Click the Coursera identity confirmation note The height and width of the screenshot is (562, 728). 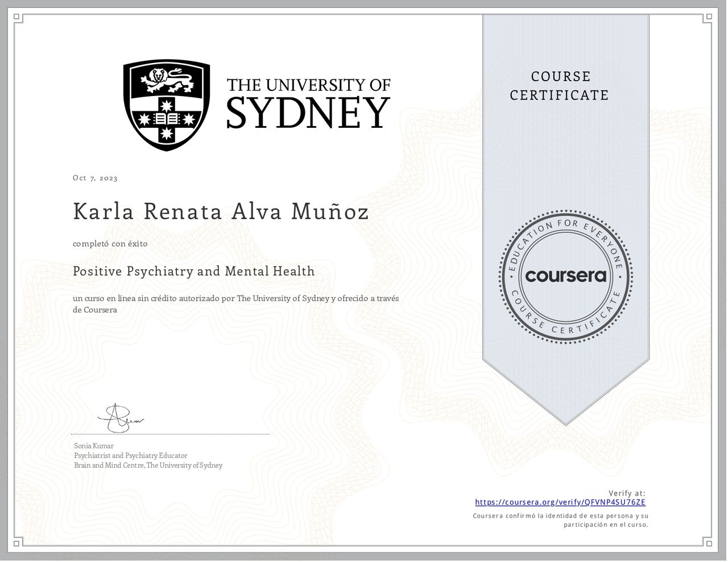(560, 520)
